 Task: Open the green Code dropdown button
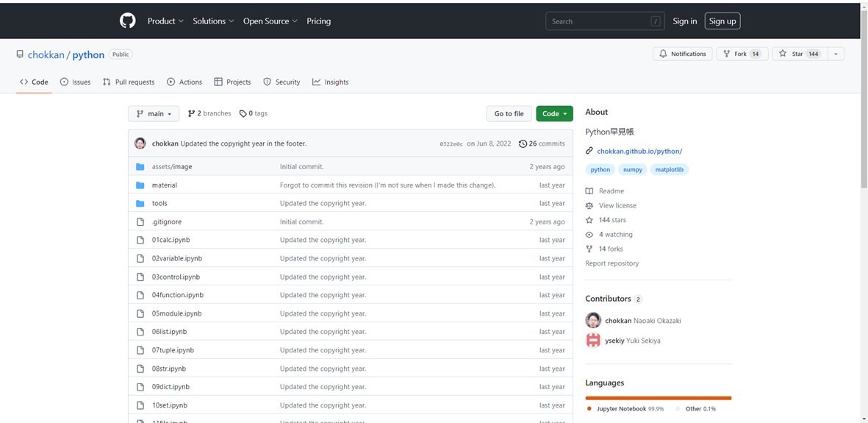tap(554, 113)
